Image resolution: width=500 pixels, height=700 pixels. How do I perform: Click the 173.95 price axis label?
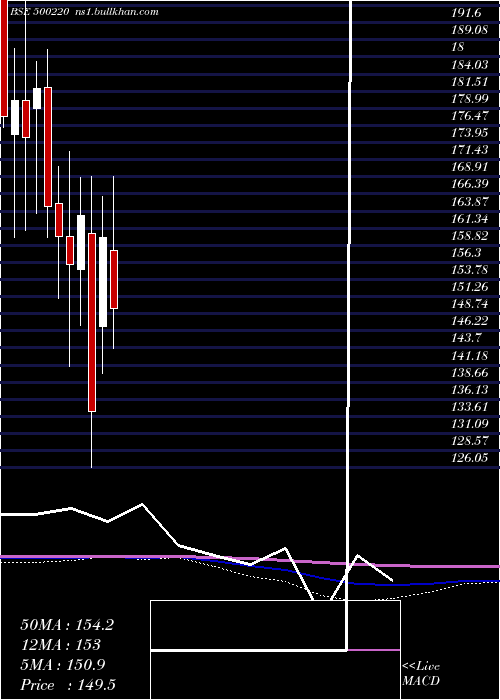[470, 133]
